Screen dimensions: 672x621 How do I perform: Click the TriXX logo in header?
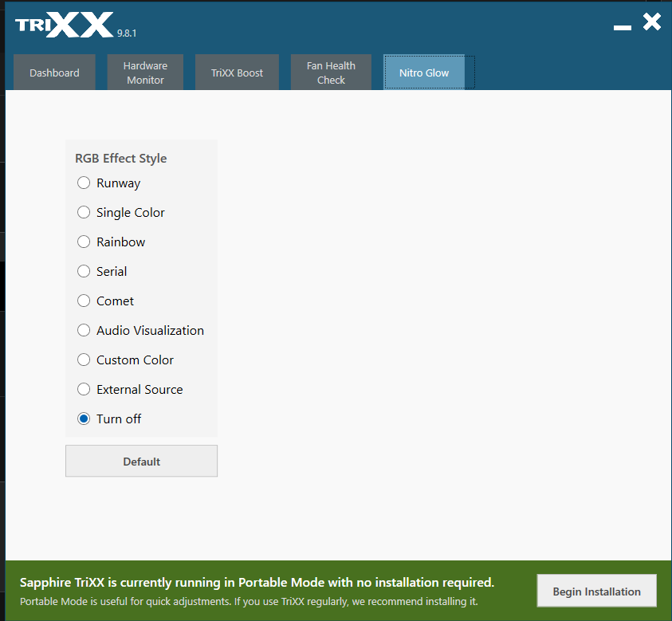click(x=65, y=25)
